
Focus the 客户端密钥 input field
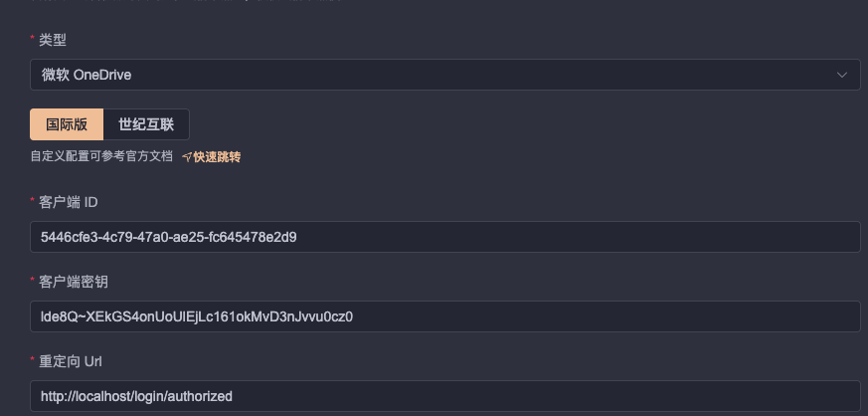pos(444,316)
